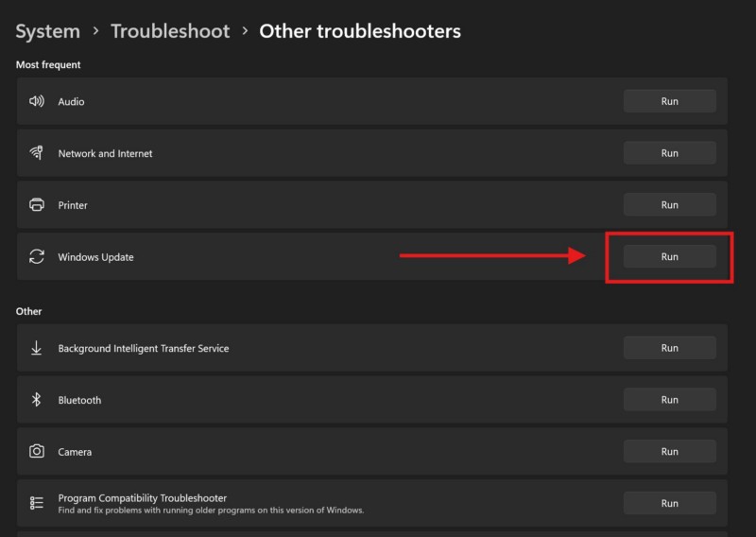Navigate to Troubleshoot breadcrumb link
The image size is (756, 537).
pyautogui.click(x=170, y=31)
